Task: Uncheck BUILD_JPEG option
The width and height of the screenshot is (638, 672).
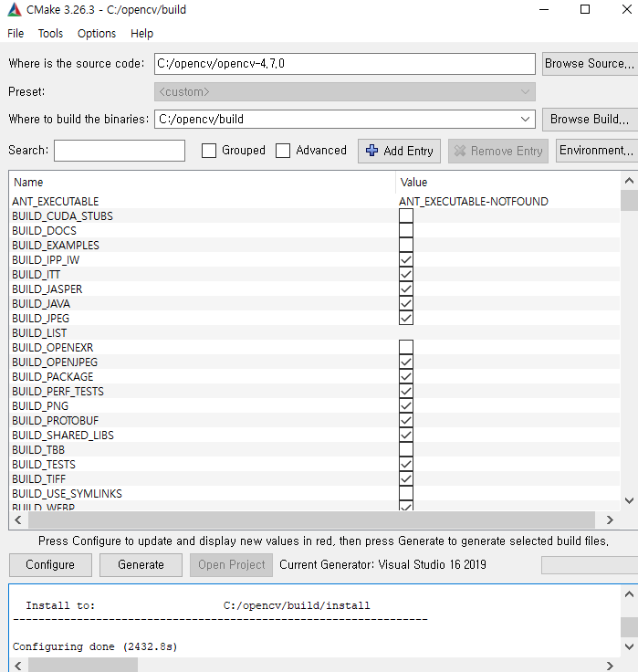Action: tap(406, 318)
